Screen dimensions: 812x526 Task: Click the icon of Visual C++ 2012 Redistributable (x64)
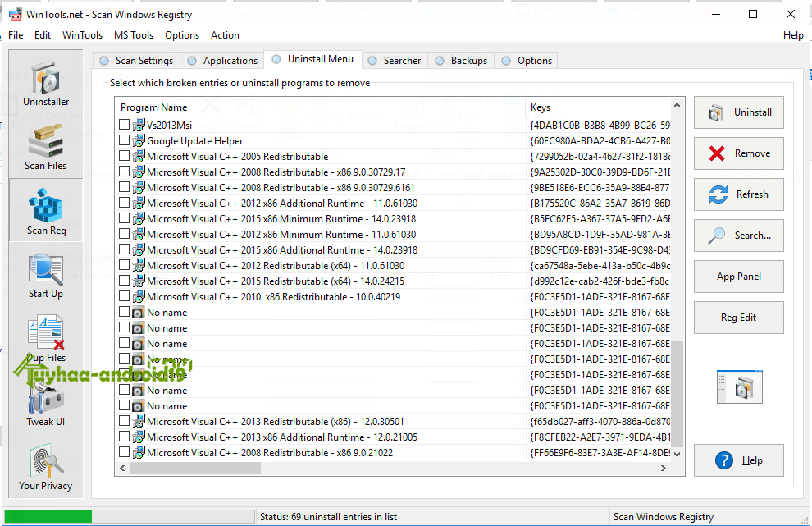139,265
